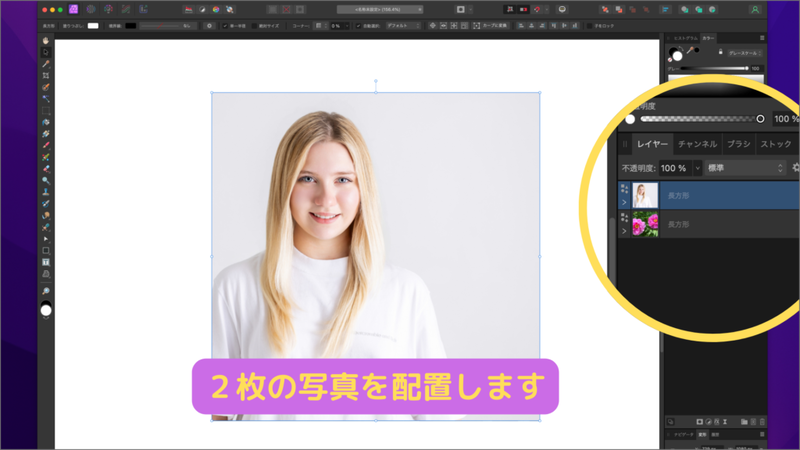
Task: Select the Zoom magnifier tool at toolbar bottom
Action: (x=45, y=291)
